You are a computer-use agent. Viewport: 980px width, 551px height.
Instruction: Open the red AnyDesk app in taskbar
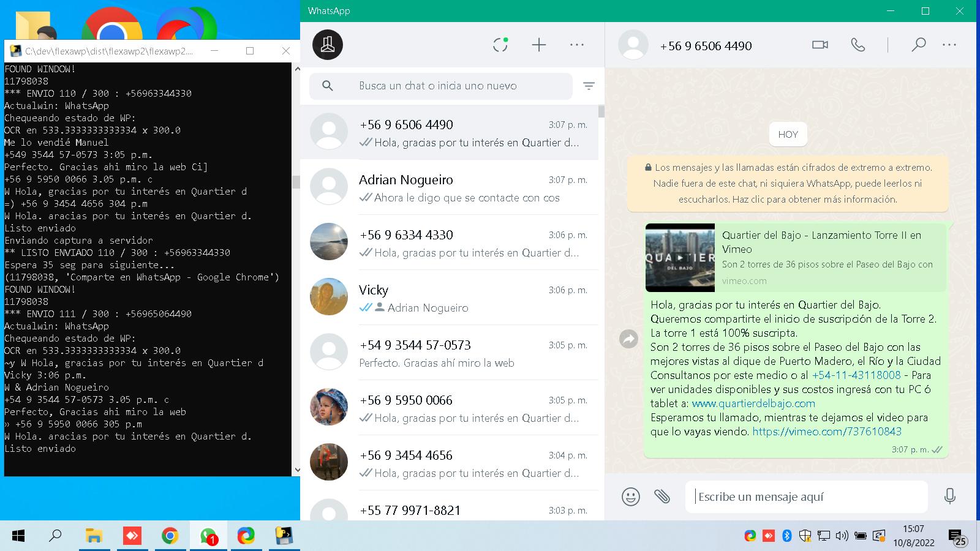point(132,536)
